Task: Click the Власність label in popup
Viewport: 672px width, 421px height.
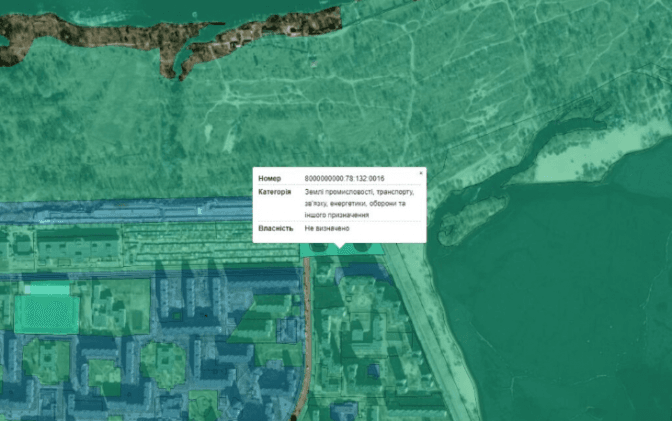Action: (x=275, y=228)
